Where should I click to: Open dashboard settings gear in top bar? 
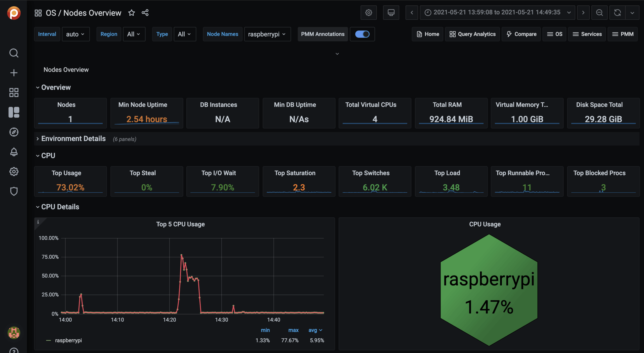[368, 13]
